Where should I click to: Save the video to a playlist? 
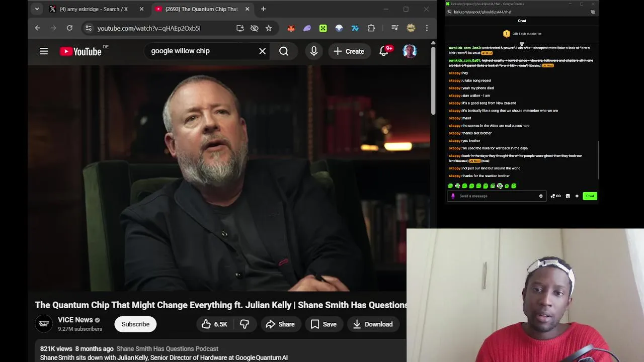point(324,324)
